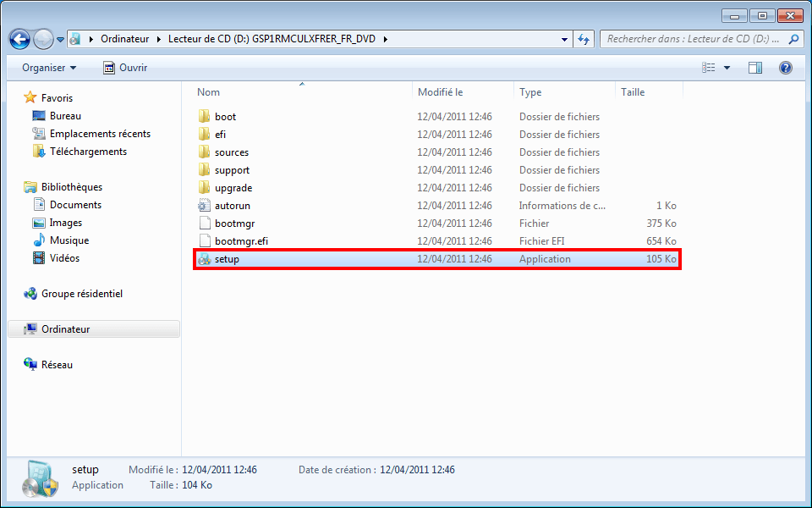
Task: Maximize the Explorer window
Action: tap(762, 16)
